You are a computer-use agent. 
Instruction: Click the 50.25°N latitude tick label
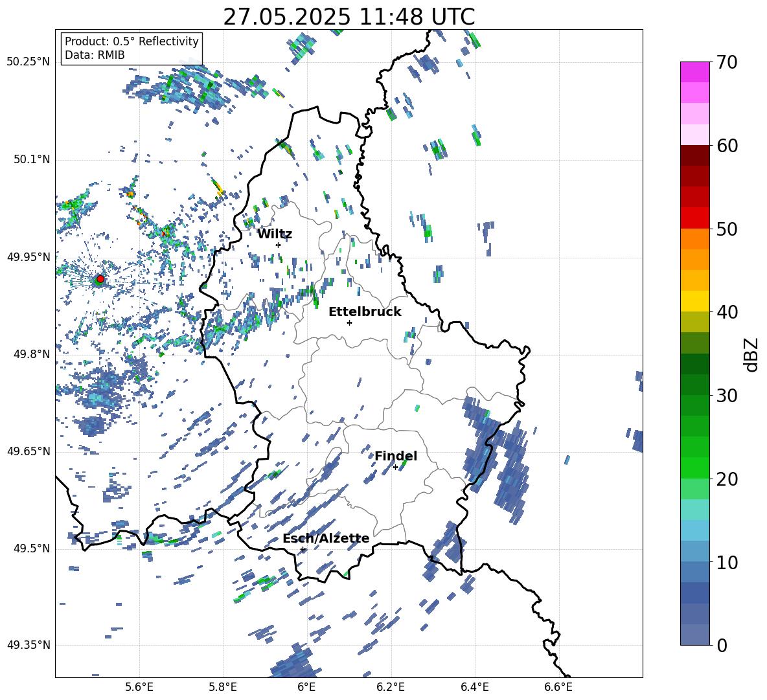[29, 62]
